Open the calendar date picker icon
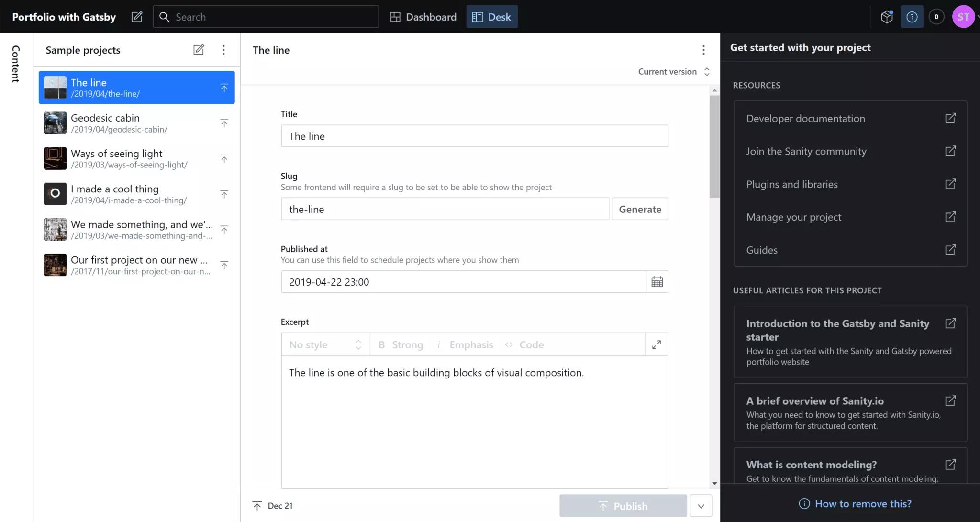 (x=657, y=282)
